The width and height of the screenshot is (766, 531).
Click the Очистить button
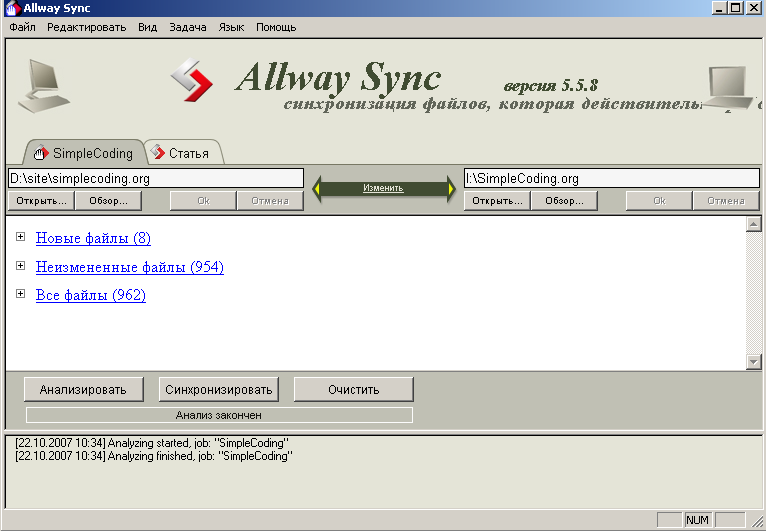tap(354, 389)
